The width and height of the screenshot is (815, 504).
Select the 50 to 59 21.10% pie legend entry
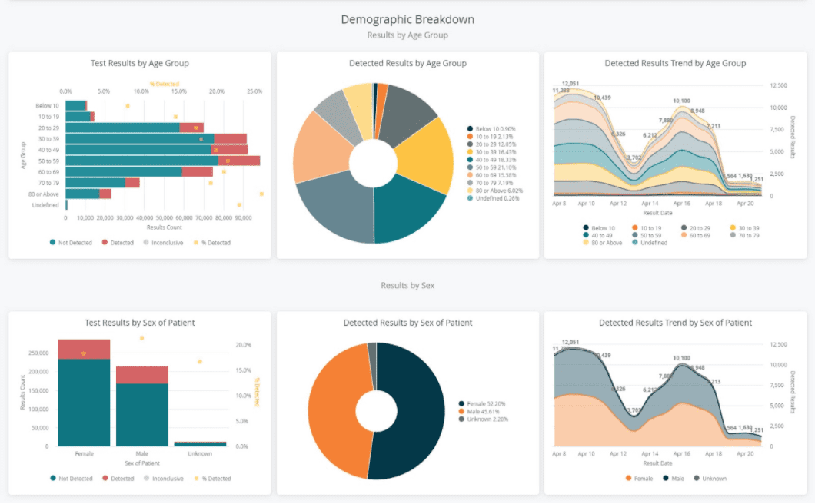coord(491,167)
